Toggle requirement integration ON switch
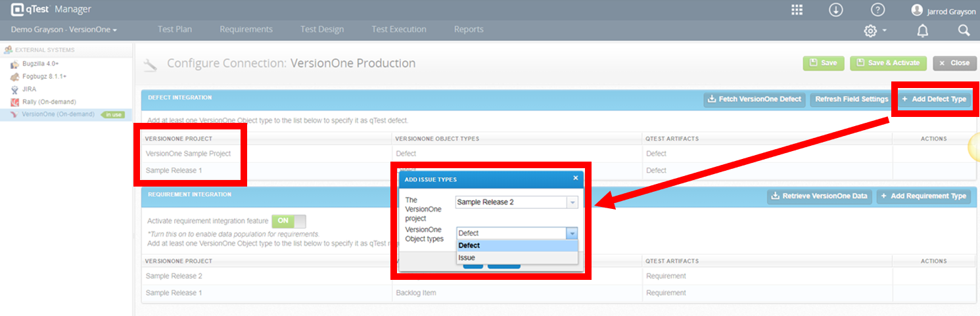This screenshot has width=980, height=316. pos(289,221)
